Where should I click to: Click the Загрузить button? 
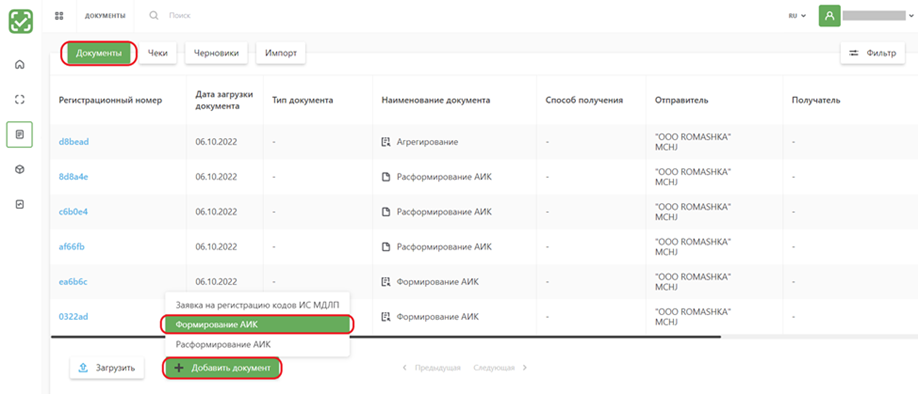[107, 368]
